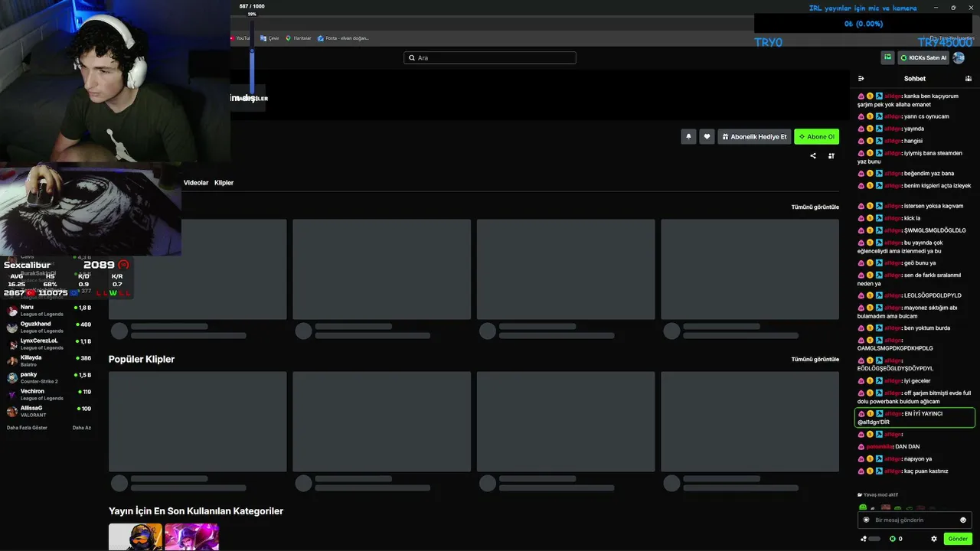980x551 pixels.
Task: Click the Popüler Klipler heading
Action: pyautogui.click(x=142, y=359)
